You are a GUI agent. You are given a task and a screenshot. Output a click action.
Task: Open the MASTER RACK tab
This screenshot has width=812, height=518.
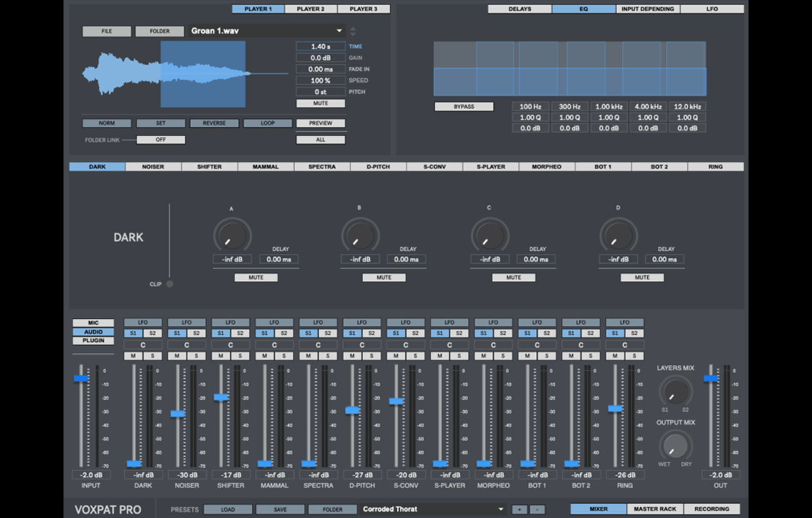(655, 509)
